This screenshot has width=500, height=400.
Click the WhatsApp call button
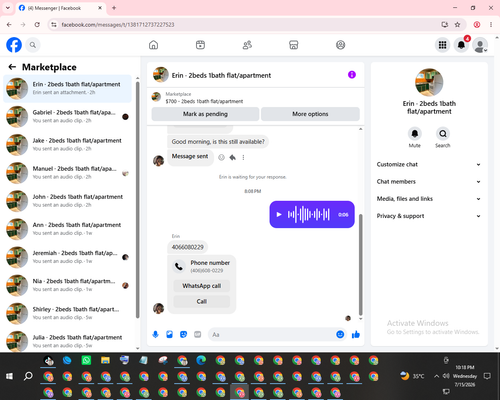point(202,286)
